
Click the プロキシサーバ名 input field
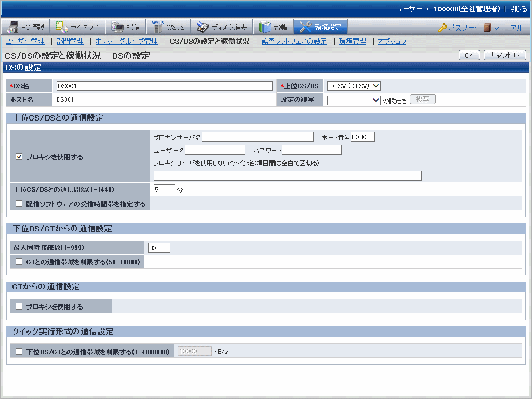click(258, 137)
